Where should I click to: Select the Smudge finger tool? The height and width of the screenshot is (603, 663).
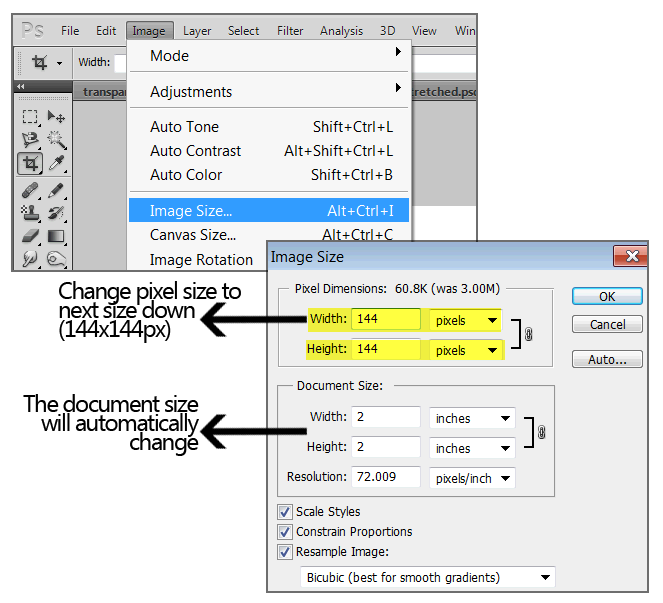click(x=30, y=258)
